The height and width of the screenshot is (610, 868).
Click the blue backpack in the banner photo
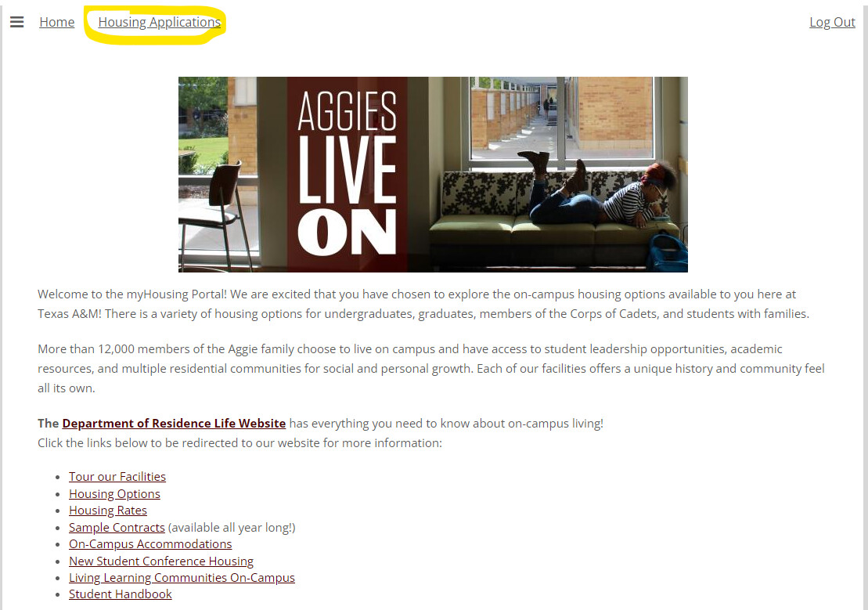[667, 253]
